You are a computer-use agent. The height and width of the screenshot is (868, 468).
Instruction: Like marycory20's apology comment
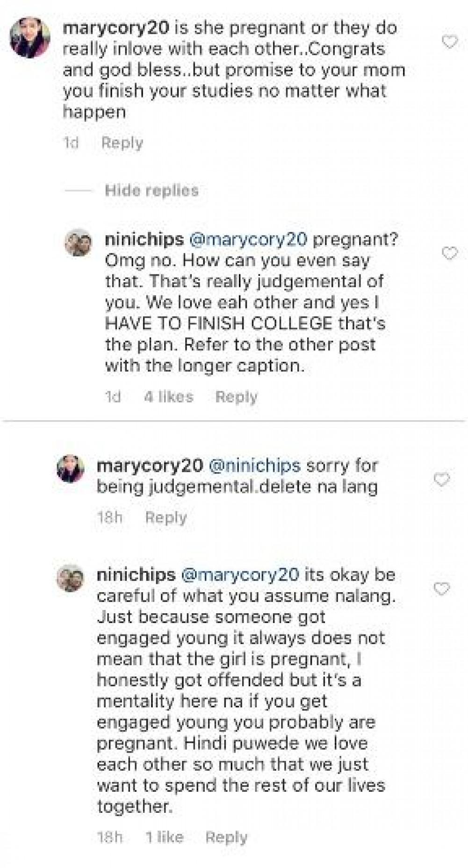tap(442, 480)
